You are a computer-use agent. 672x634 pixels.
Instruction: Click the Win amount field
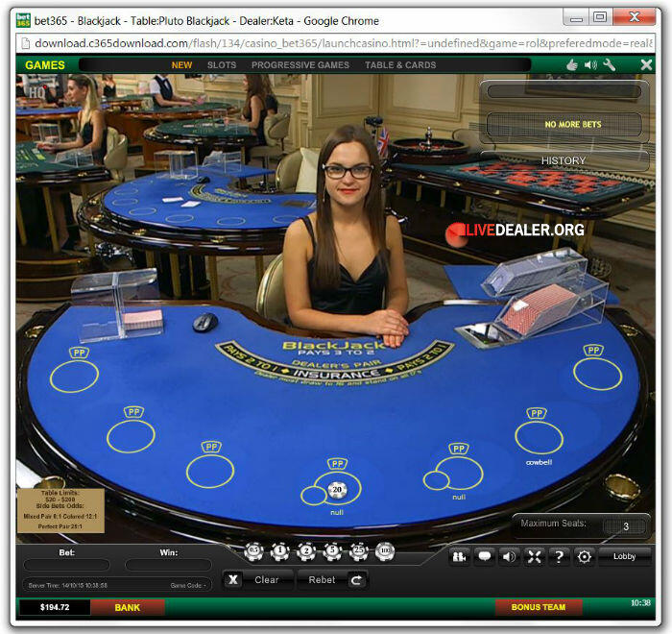[x=168, y=565]
